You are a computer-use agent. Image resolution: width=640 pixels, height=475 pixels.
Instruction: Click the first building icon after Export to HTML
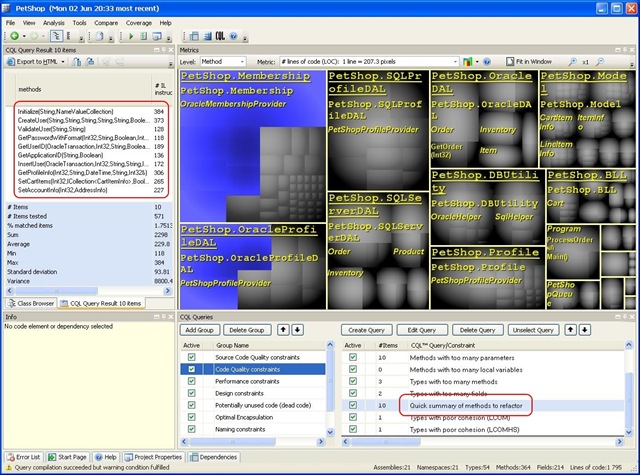pyautogui.click(x=76, y=62)
